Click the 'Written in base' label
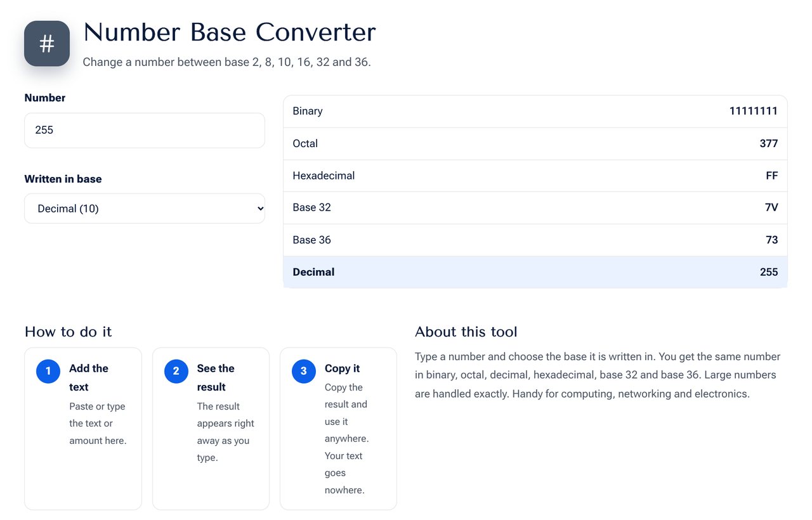The height and width of the screenshot is (520, 812). tap(63, 179)
